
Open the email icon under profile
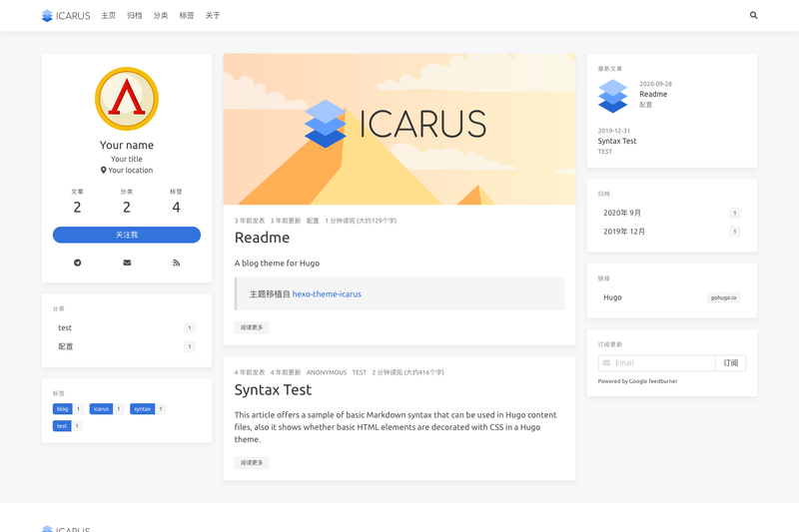tap(127, 263)
